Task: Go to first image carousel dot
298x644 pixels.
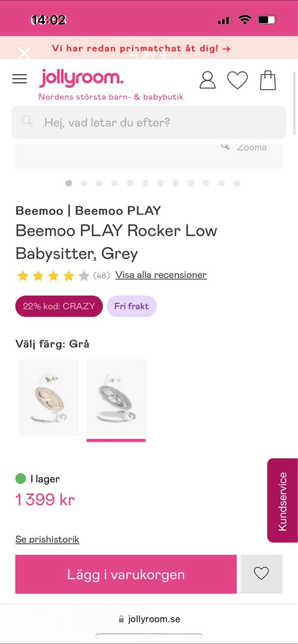Action: click(69, 183)
